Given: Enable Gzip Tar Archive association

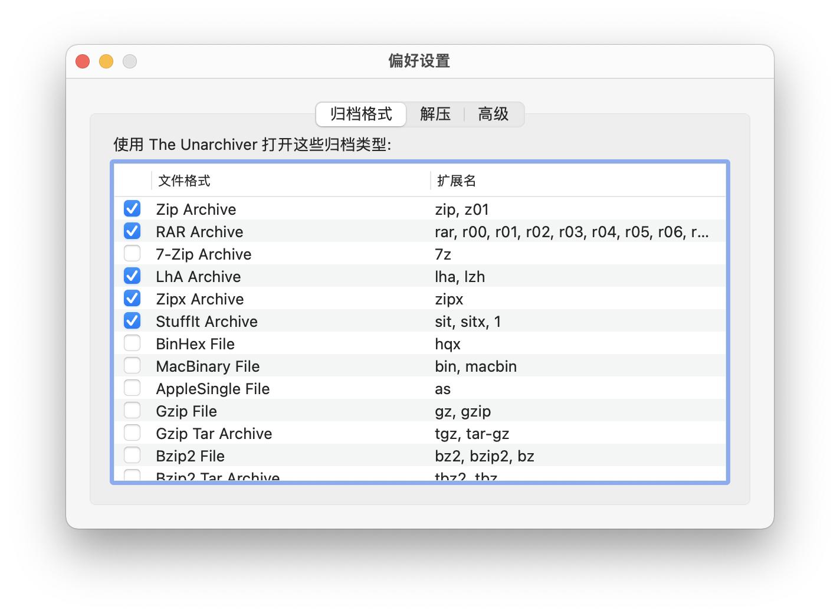Looking at the screenshot, I should (x=132, y=432).
